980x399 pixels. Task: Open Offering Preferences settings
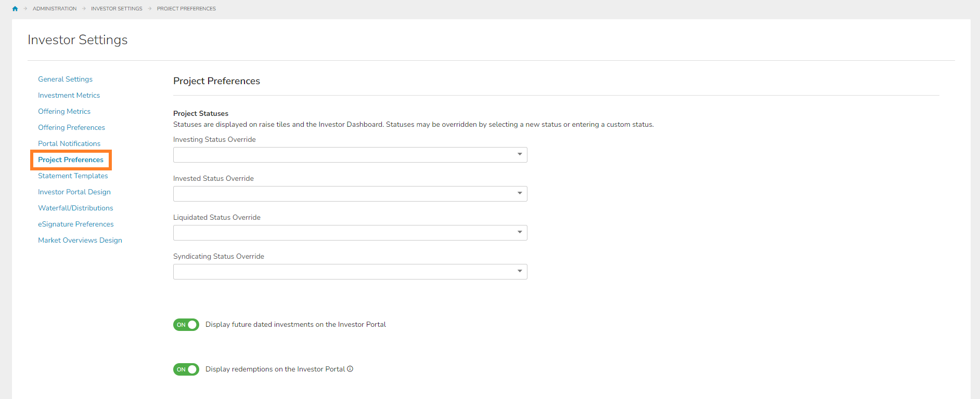pos(71,128)
